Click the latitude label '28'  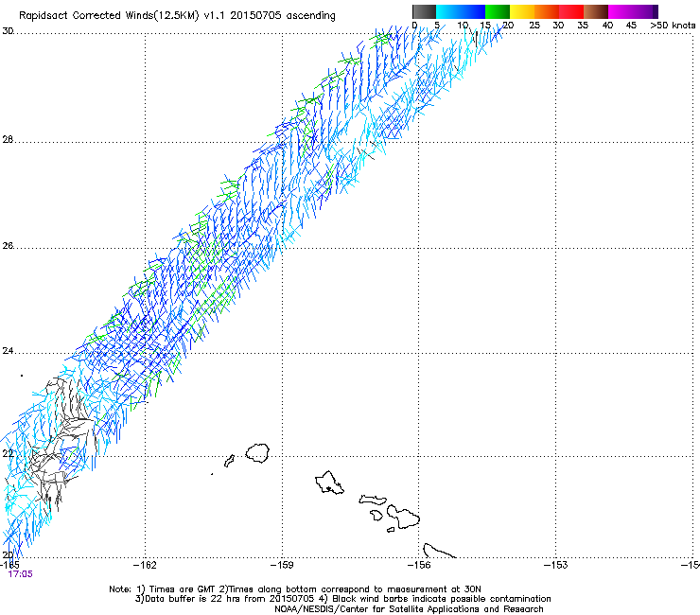[8, 140]
